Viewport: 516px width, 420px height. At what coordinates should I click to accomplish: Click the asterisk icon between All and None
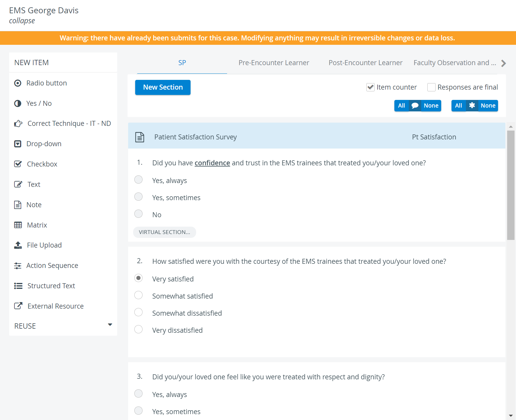click(472, 106)
